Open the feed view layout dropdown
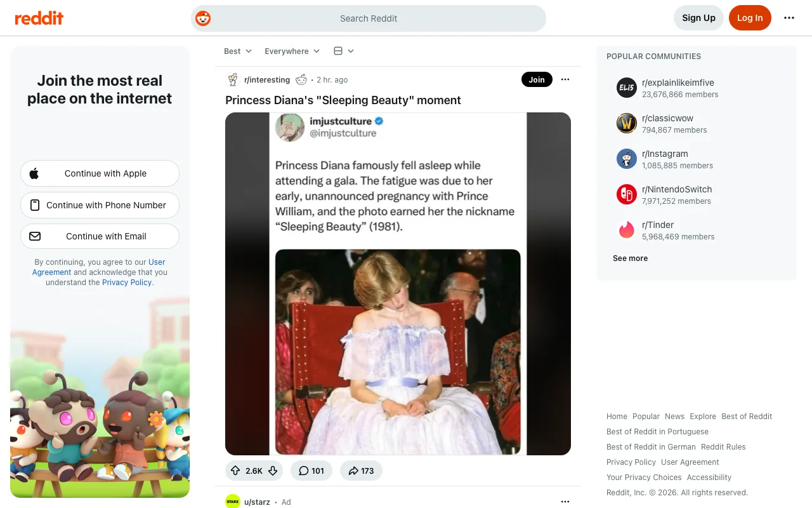This screenshot has height=508, width=812. click(344, 51)
